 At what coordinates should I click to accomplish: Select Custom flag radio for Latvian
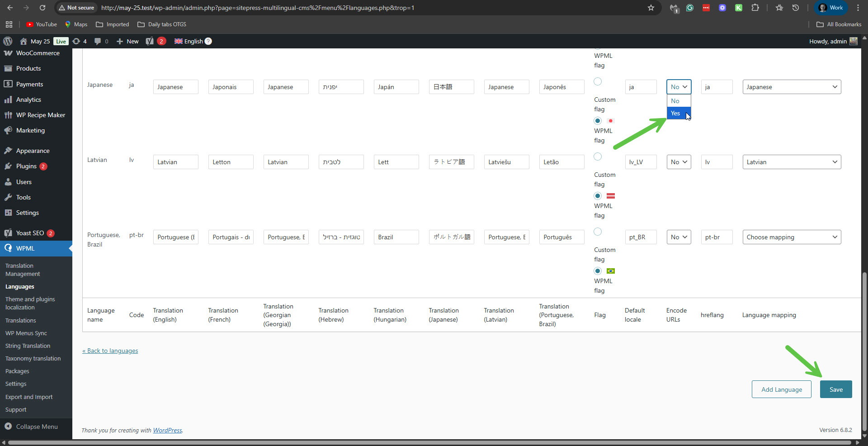click(x=598, y=157)
